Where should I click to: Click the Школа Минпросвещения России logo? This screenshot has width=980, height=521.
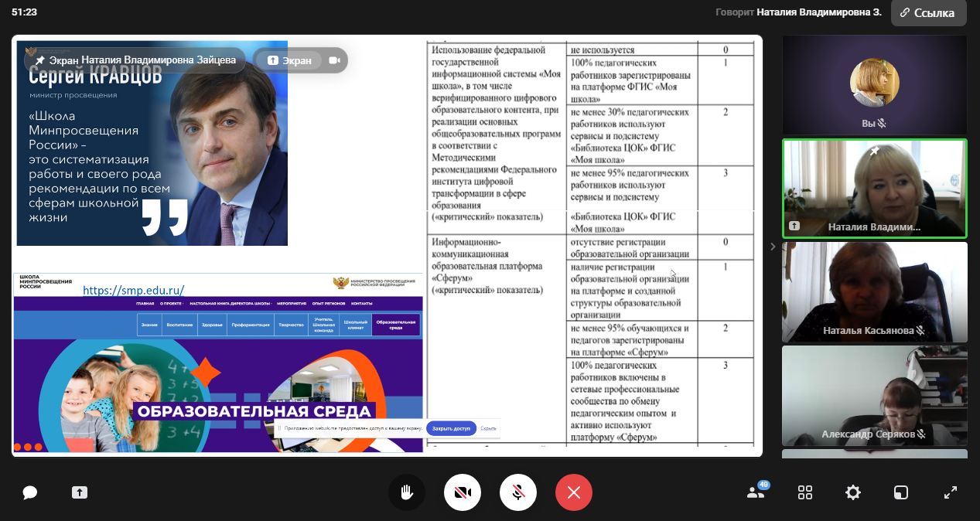45,282
